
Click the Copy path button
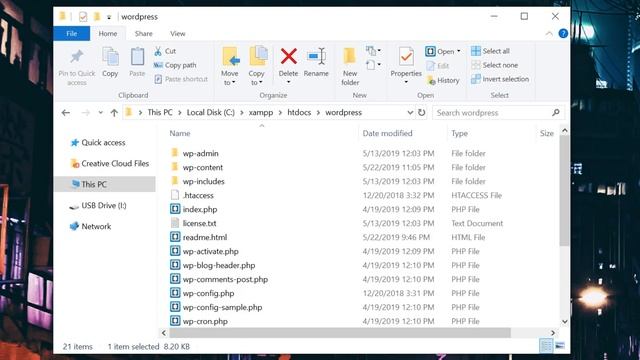click(175, 65)
